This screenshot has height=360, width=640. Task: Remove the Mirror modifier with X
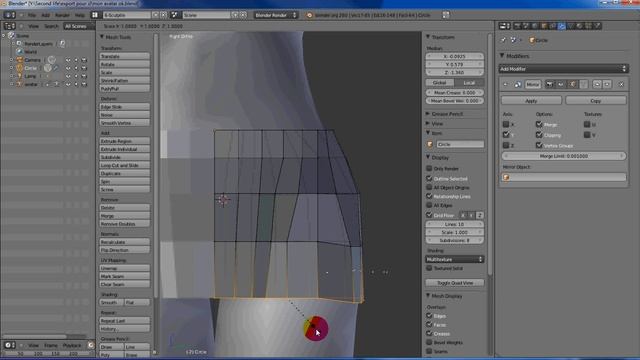click(x=621, y=84)
